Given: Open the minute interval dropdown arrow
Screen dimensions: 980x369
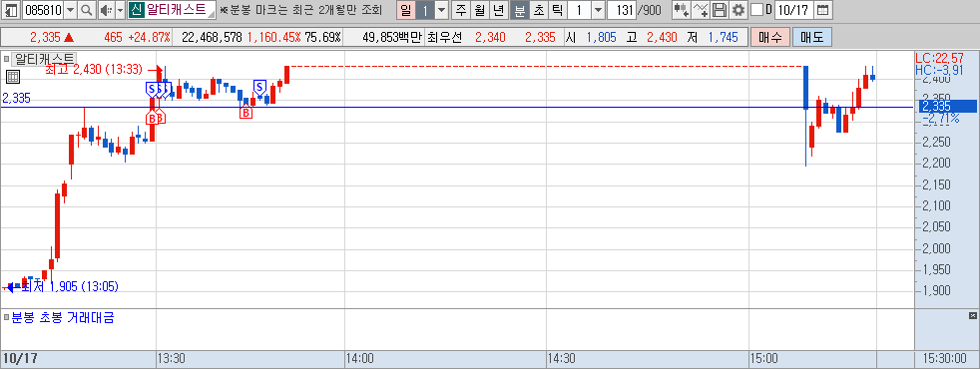Looking at the screenshot, I should point(598,10).
